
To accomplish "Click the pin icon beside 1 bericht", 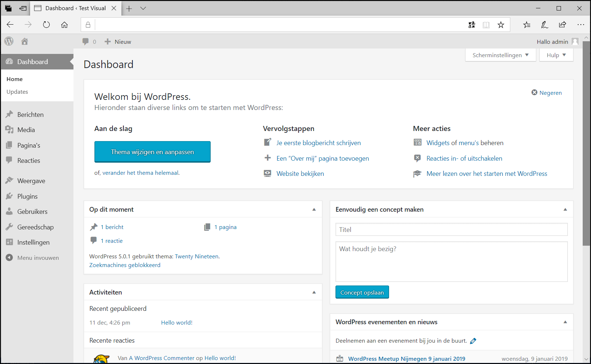I will tap(94, 227).
